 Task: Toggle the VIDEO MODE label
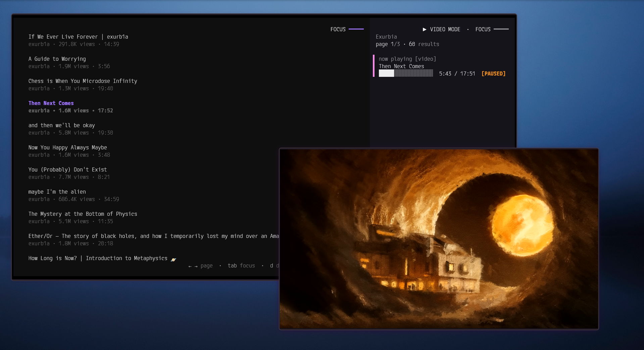click(x=445, y=30)
